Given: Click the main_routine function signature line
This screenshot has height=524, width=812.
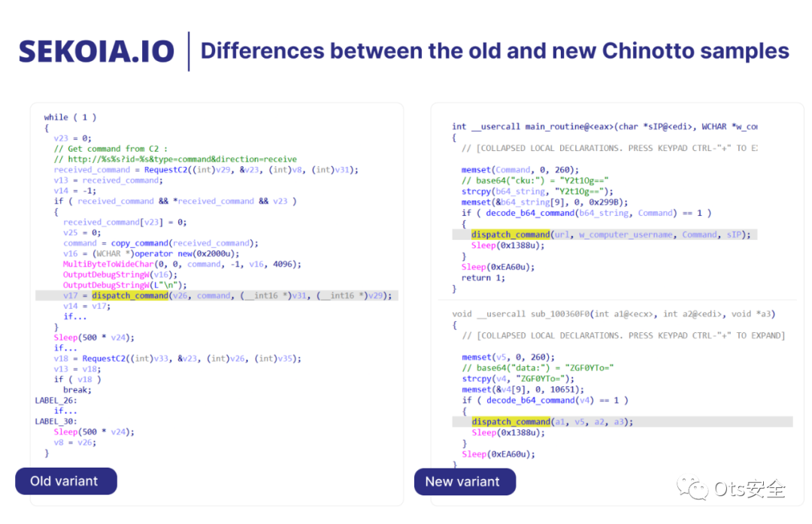Looking at the screenshot, I should point(604,126).
